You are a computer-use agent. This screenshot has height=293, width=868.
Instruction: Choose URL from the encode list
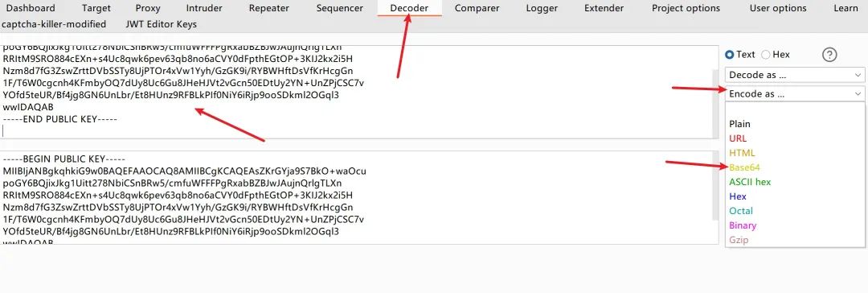(795, 138)
